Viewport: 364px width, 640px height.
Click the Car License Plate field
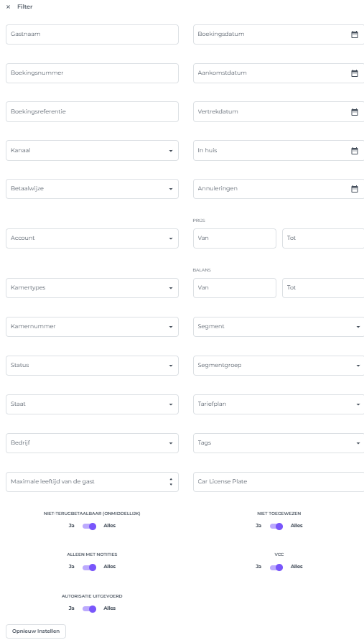279,482
